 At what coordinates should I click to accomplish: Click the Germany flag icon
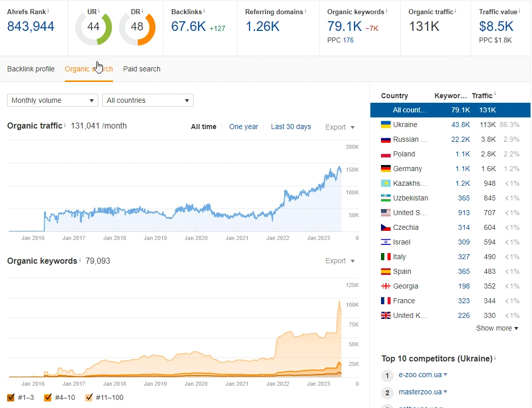(x=386, y=169)
